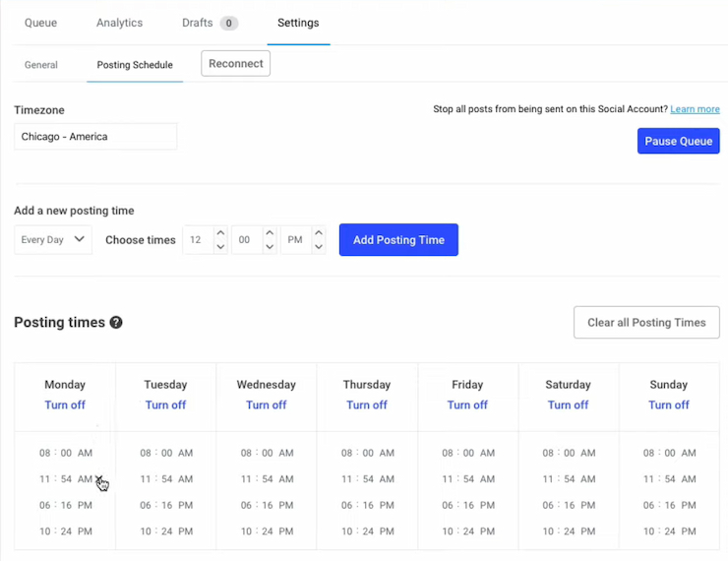Select Thursday 10:24 PM posting time
Viewport: 728px width, 561px height.
[367, 530]
